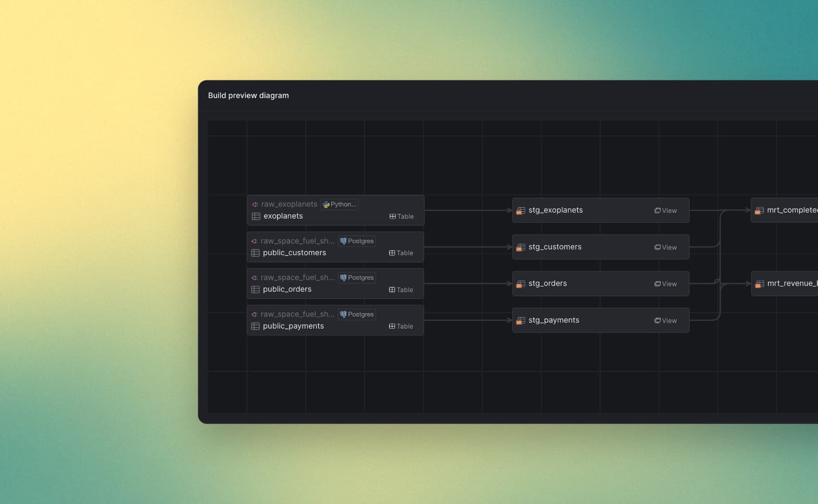Select the exoplanets node name
This screenshot has width=818, height=504.
[283, 216]
